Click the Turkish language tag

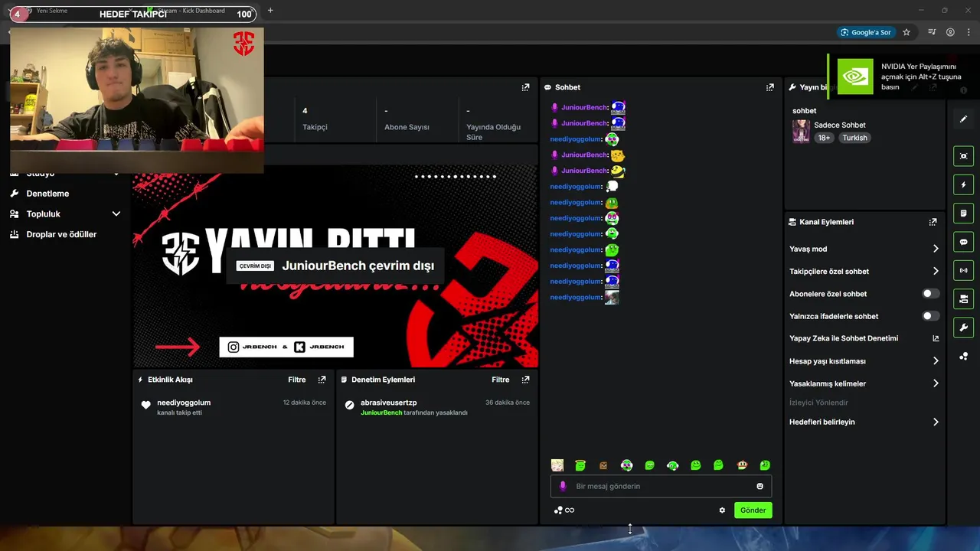click(x=854, y=138)
